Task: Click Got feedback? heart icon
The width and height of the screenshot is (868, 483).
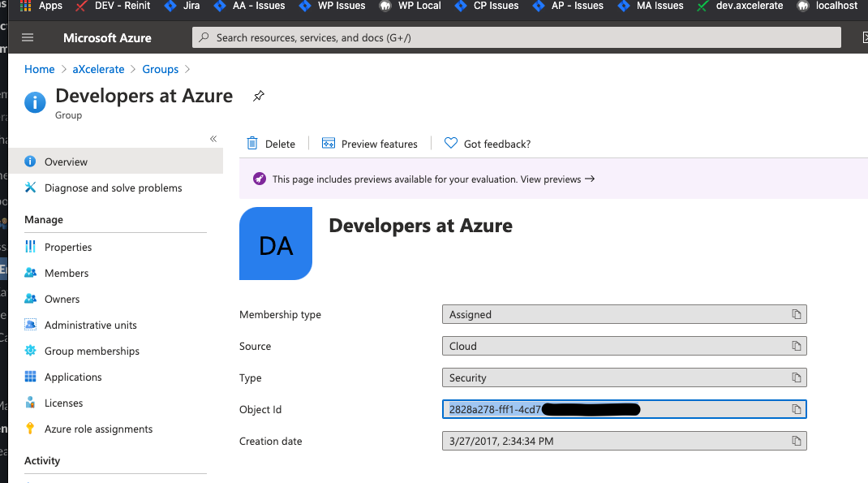Action: [451, 144]
